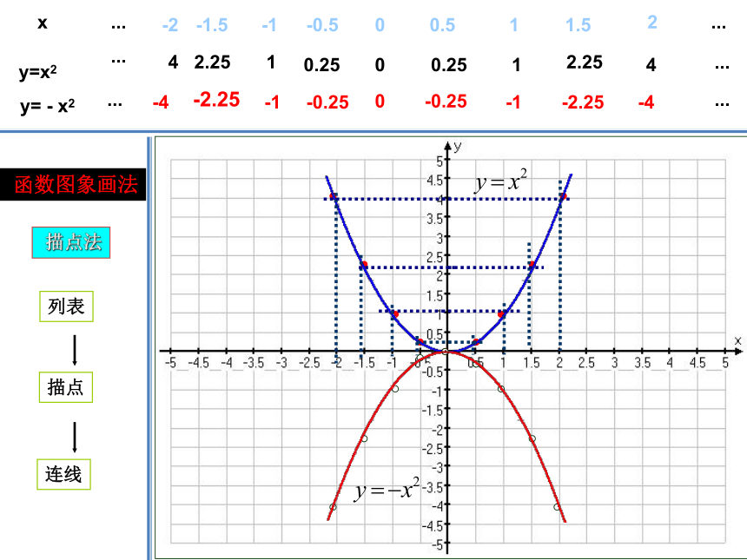Click the blue x value -2 in table header
Image resolution: width=747 pixels, height=560 pixels.
click(169, 25)
